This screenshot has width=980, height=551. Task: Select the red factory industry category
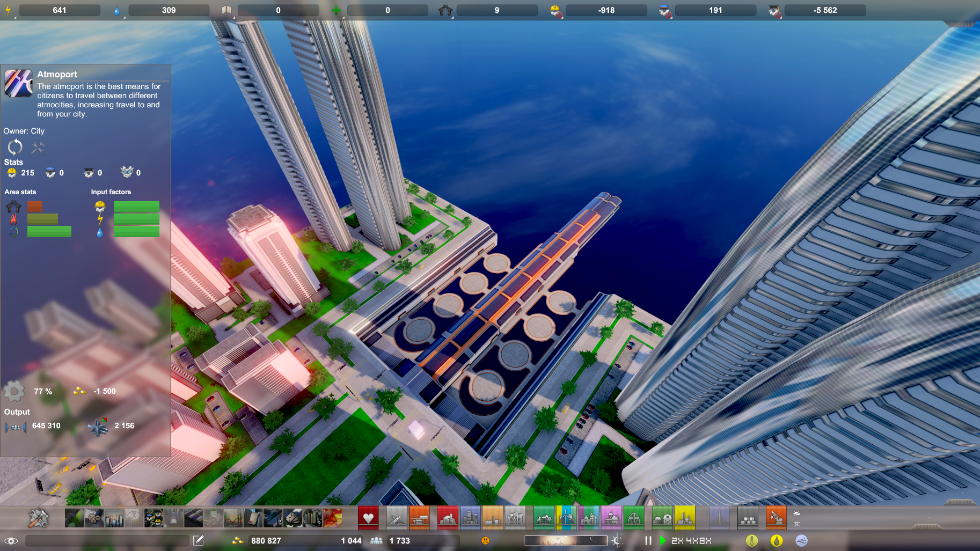(448, 518)
